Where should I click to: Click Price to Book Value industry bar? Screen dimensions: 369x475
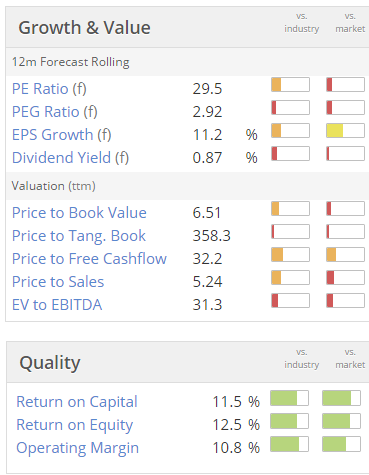(x=290, y=209)
